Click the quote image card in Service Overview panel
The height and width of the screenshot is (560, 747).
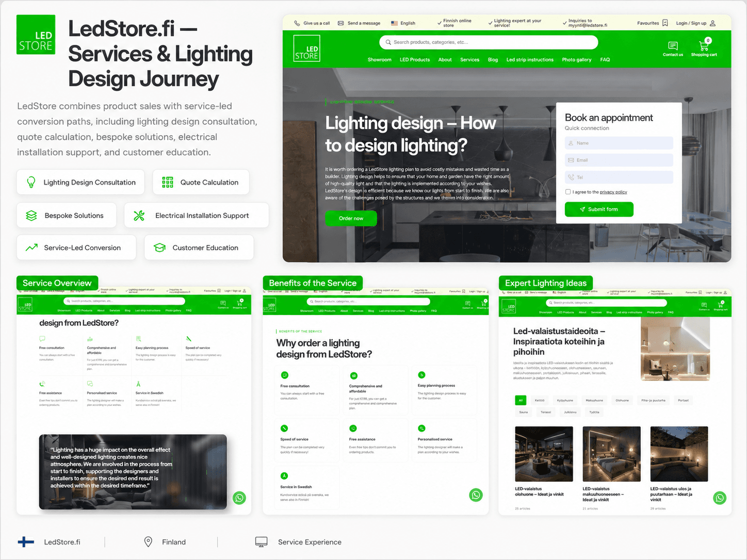[x=133, y=472]
